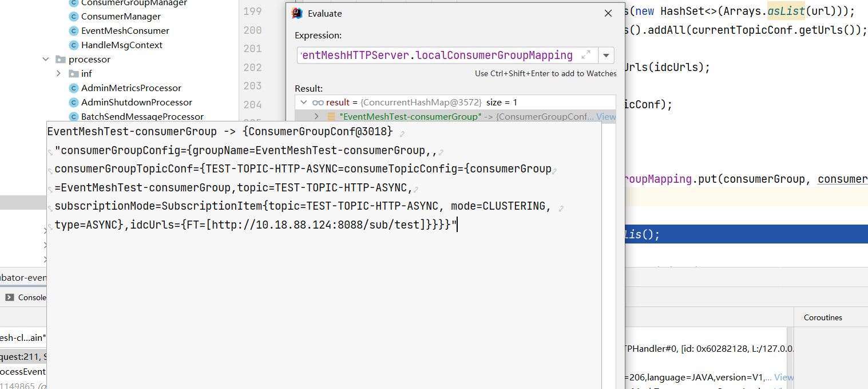Click View link after language=JAVA,version=V1

[784, 378]
